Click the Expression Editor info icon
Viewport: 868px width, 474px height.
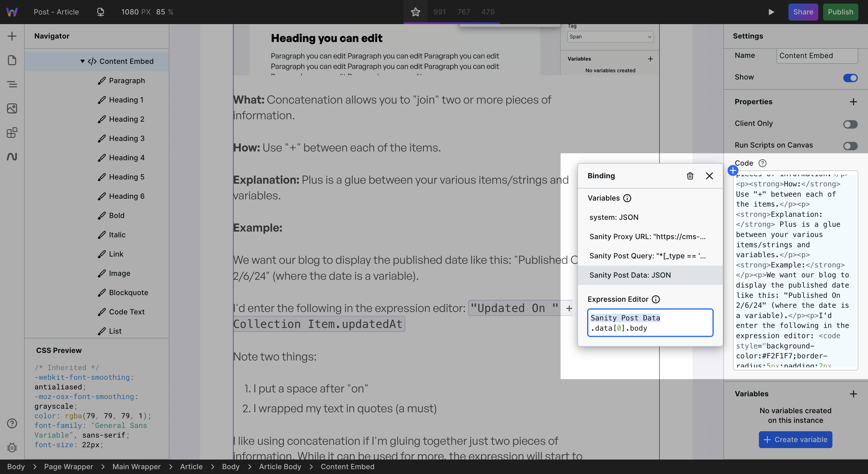656,299
